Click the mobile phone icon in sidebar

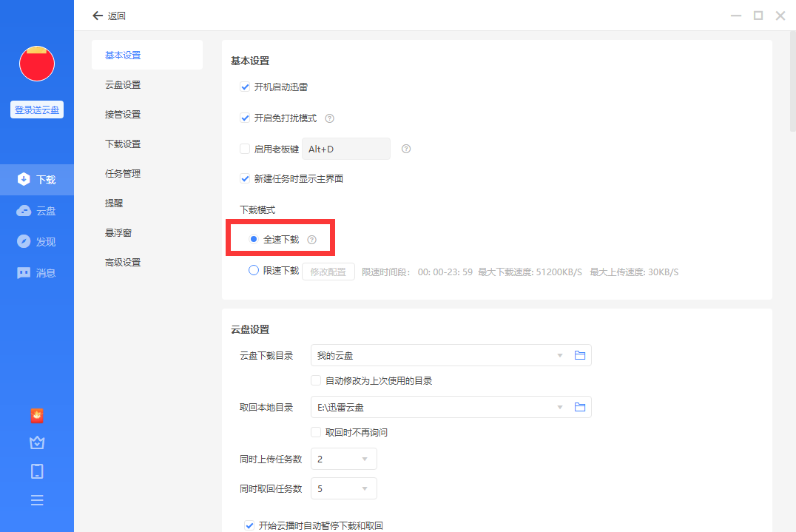tap(37, 471)
